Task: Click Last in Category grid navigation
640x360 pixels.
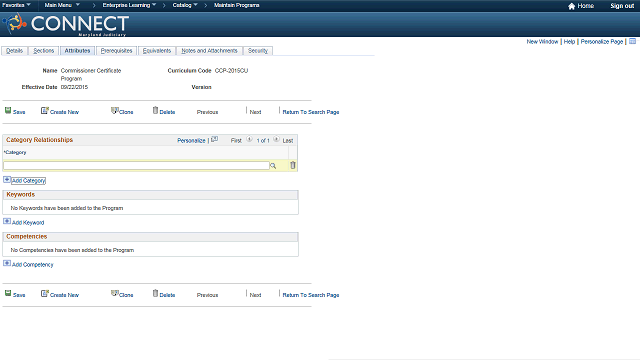Action: point(288,140)
